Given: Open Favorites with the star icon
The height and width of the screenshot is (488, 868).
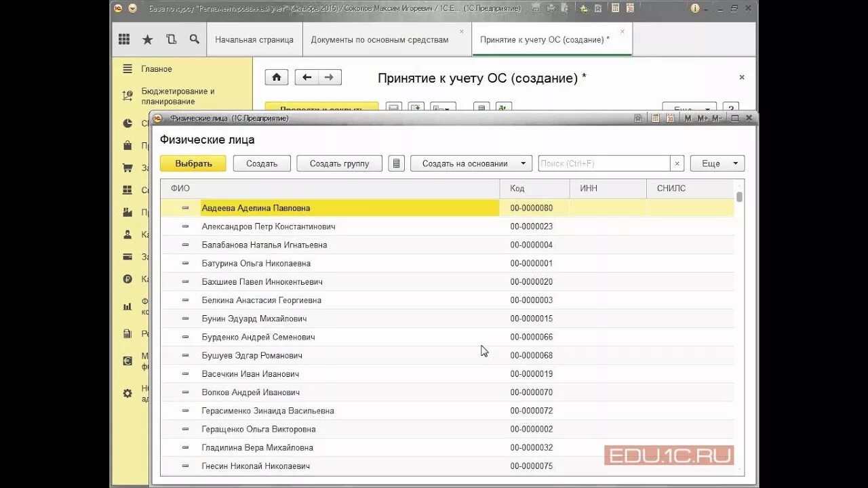Looking at the screenshot, I should [x=147, y=39].
